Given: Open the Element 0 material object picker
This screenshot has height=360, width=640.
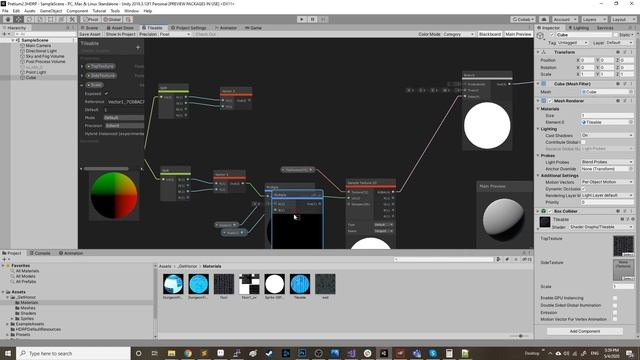Looking at the screenshot, I should coord(631,122).
